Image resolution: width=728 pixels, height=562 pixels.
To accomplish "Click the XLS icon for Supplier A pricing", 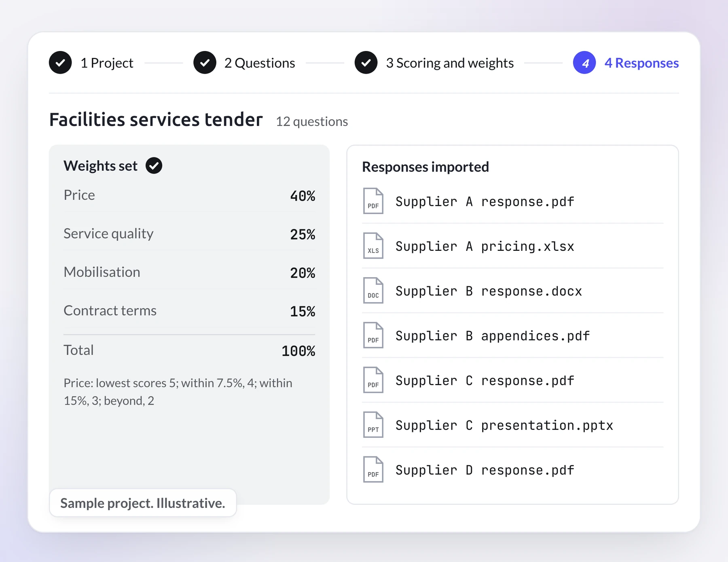I will (x=373, y=246).
